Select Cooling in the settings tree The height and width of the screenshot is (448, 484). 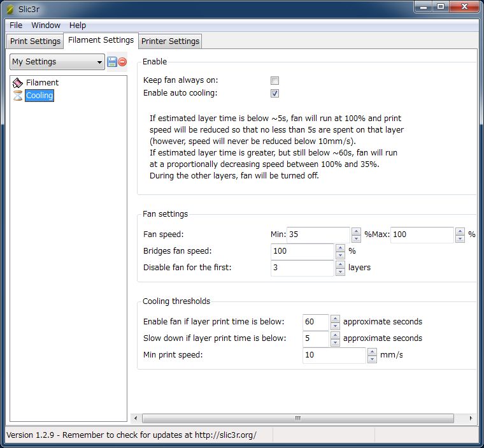(x=39, y=96)
